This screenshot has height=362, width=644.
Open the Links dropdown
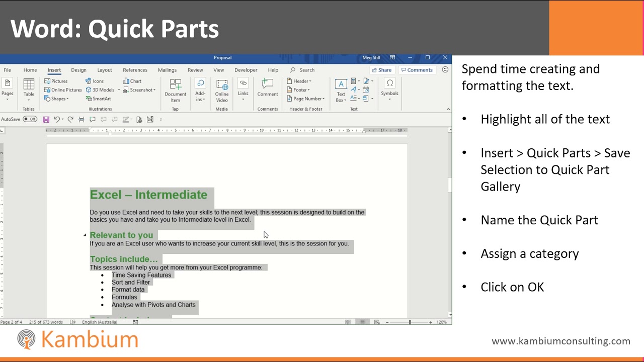tap(243, 89)
